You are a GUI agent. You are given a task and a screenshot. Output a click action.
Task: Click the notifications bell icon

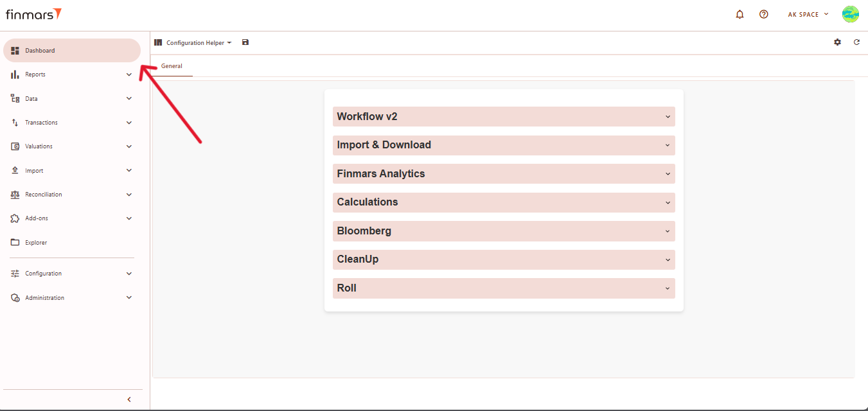pyautogui.click(x=740, y=14)
